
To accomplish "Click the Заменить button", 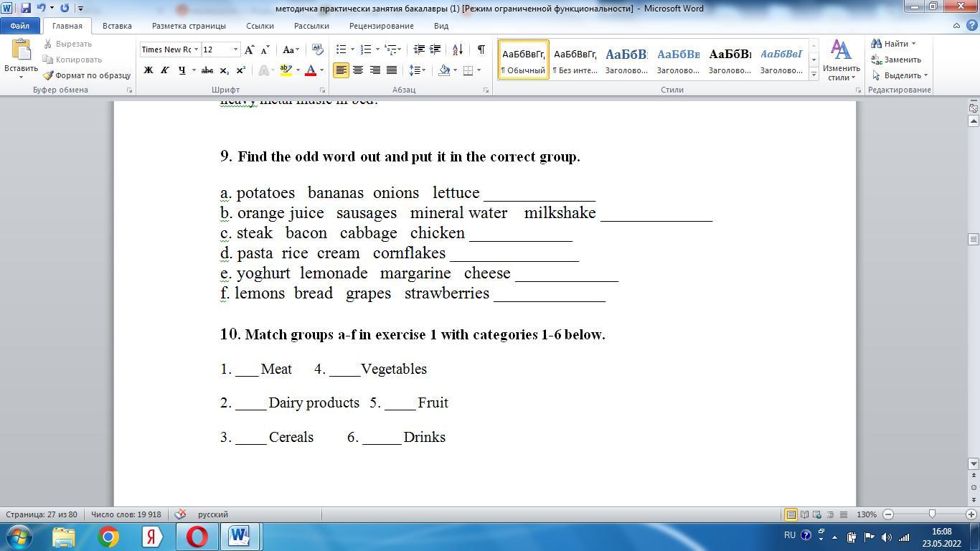I will [x=896, y=60].
